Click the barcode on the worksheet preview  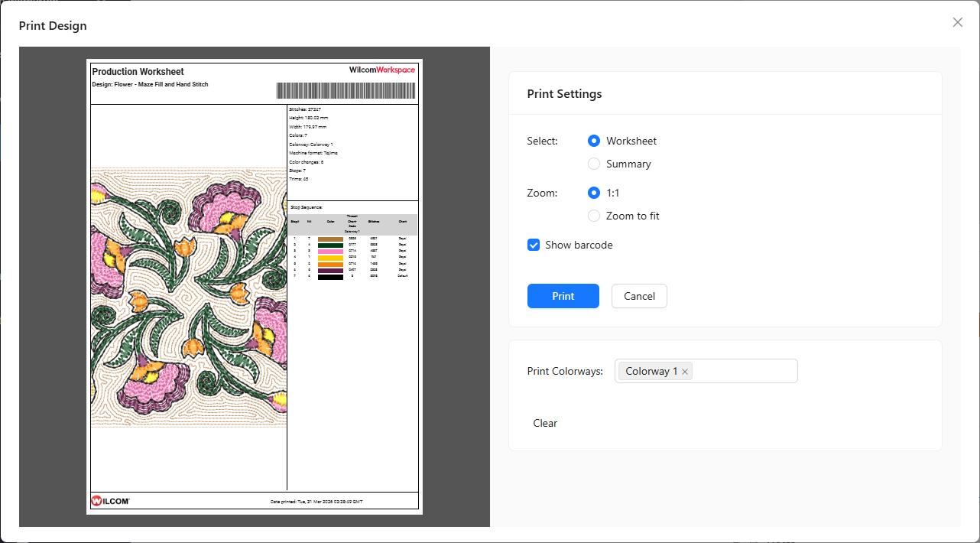point(346,90)
